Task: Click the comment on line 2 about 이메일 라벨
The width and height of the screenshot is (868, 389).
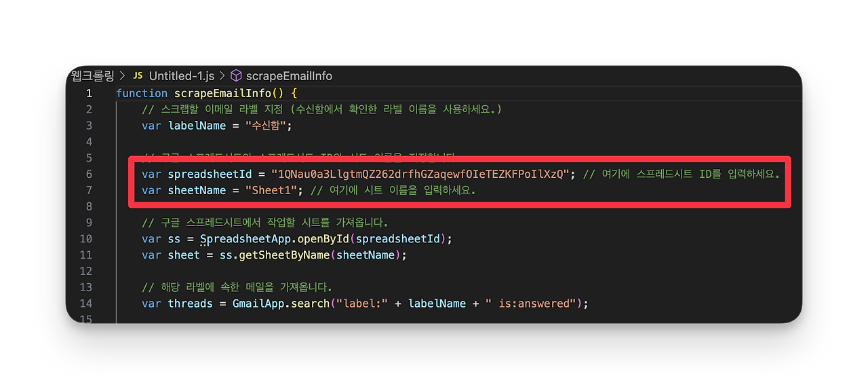Action: click(x=321, y=109)
